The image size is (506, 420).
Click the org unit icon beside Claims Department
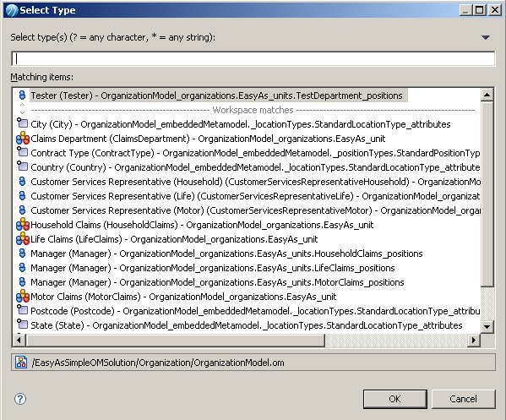(23, 139)
